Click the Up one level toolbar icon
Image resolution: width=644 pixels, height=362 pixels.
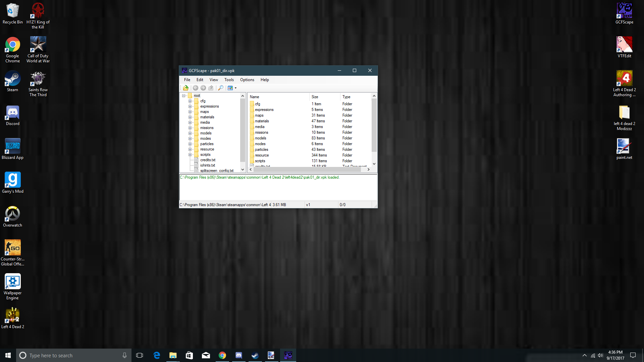[211, 88]
